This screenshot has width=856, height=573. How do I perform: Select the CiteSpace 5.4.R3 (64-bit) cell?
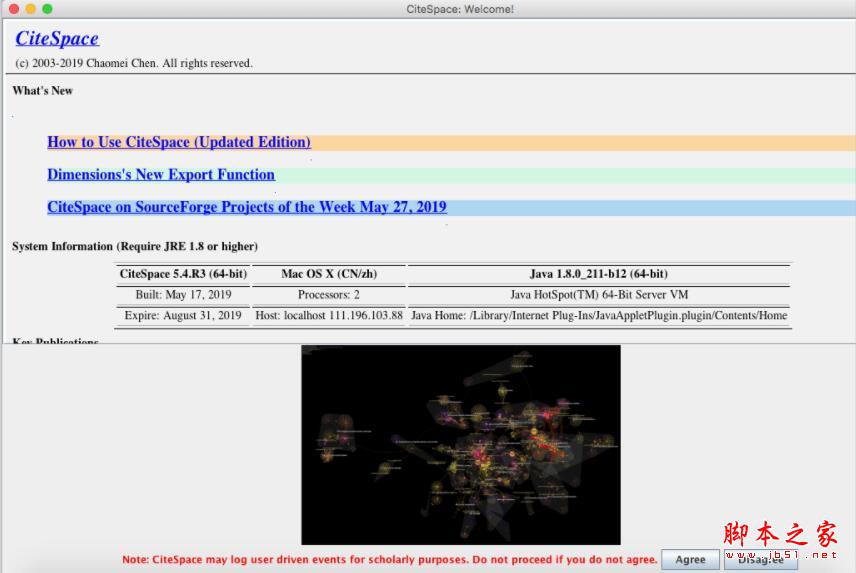pos(183,274)
